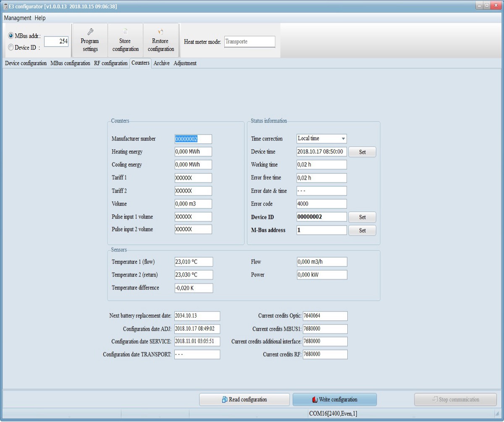Click Read configuration button
Viewport: 504px width, 422px height.
(x=244, y=400)
